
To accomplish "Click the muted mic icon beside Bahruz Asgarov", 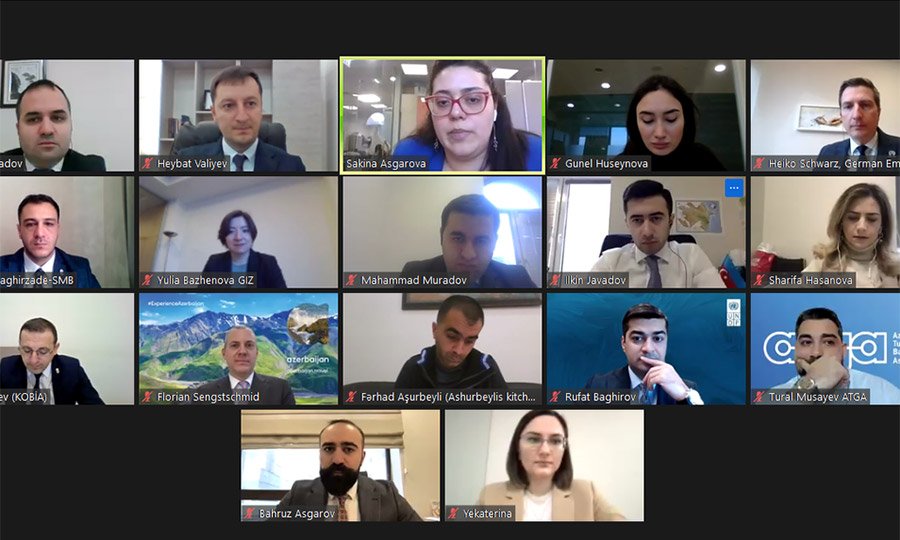I will click(249, 514).
